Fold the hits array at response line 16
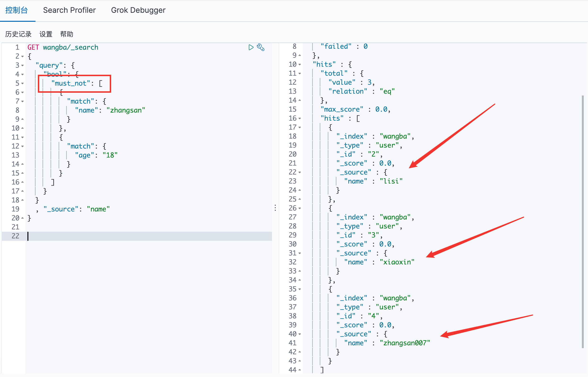 [x=300, y=118]
